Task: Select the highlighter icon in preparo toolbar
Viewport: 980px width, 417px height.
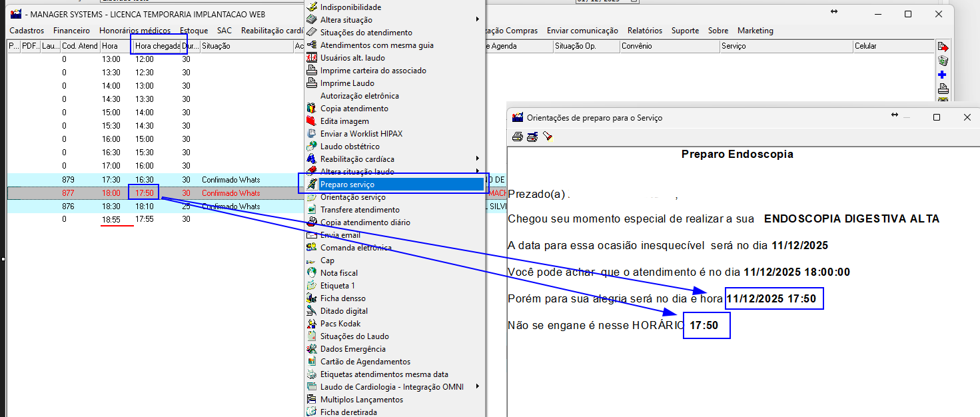Action: [548, 137]
